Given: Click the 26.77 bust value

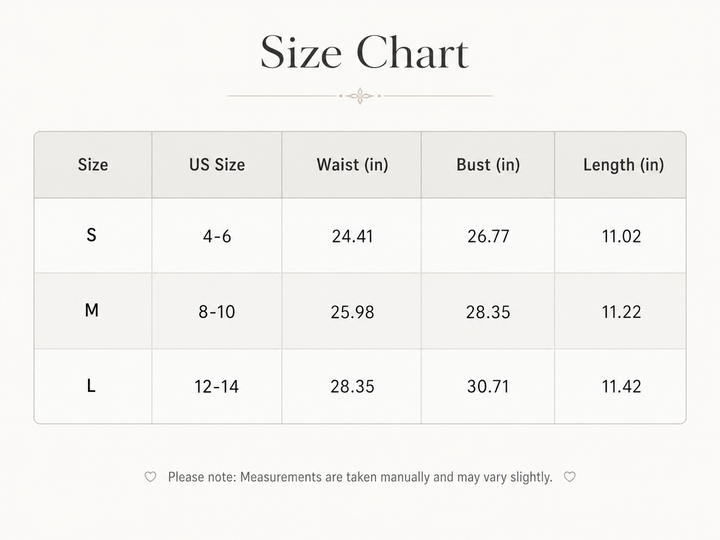Looking at the screenshot, I should click(x=488, y=236).
